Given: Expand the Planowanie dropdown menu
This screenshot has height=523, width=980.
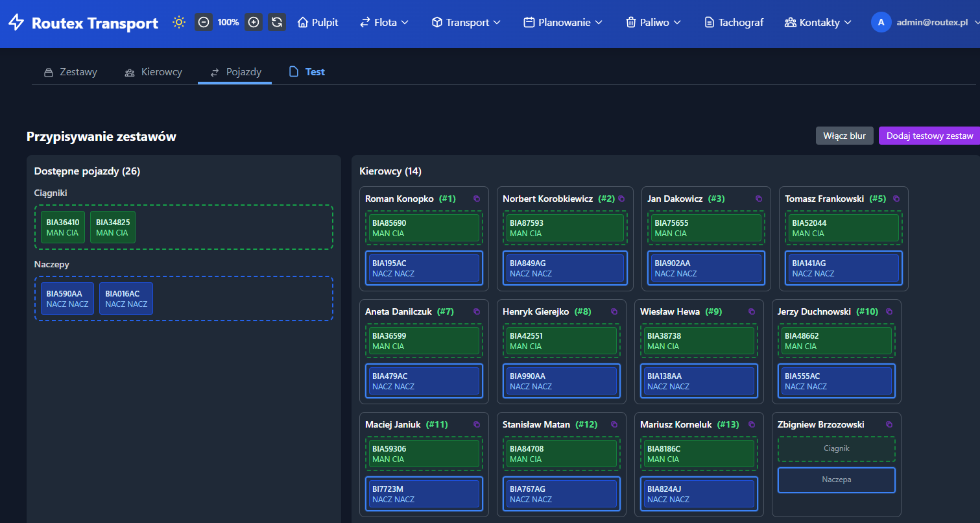Looking at the screenshot, I should (563, 22).
